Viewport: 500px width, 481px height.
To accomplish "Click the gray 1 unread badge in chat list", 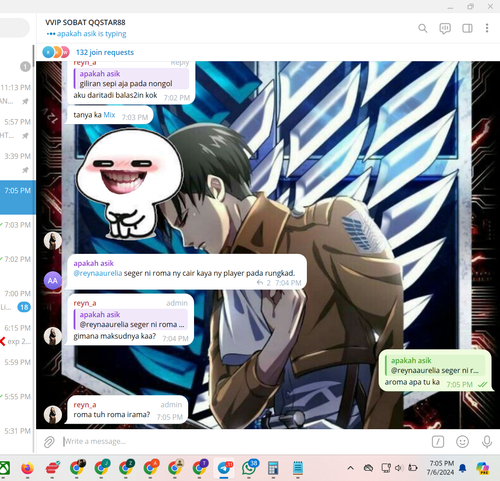I will [x=25, y=67].
